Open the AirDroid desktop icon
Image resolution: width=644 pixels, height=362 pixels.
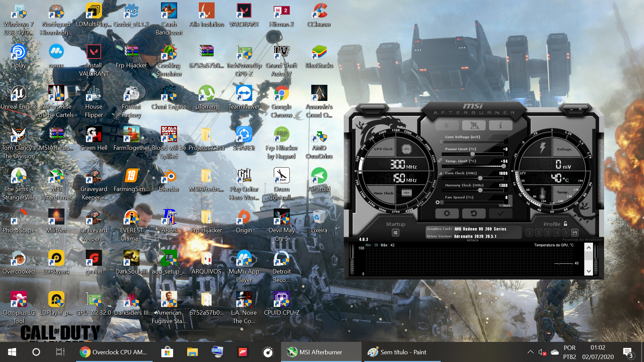point(319,180)
